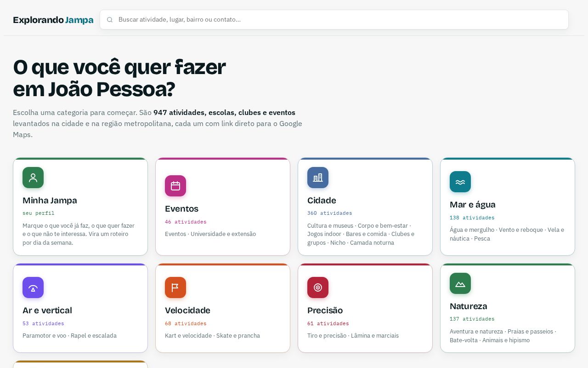Click the Eventos calendar icon
Image resolution: width=588 pixels, height=368 pixels.
[x=175, y=186]
